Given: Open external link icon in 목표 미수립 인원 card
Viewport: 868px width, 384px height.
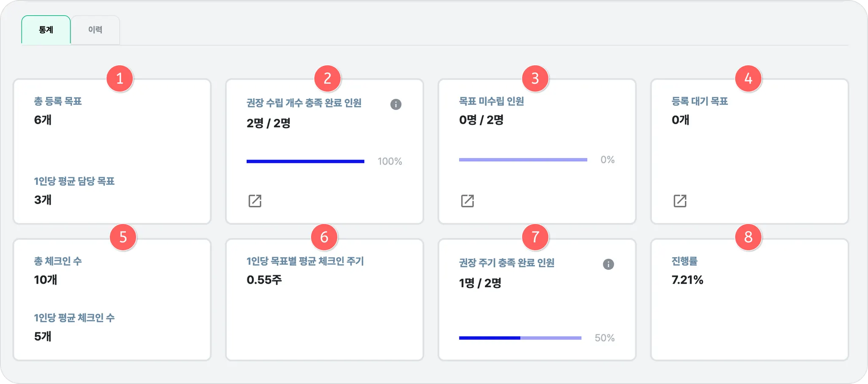Looking at the screenshot, I should tap(467, 201).
